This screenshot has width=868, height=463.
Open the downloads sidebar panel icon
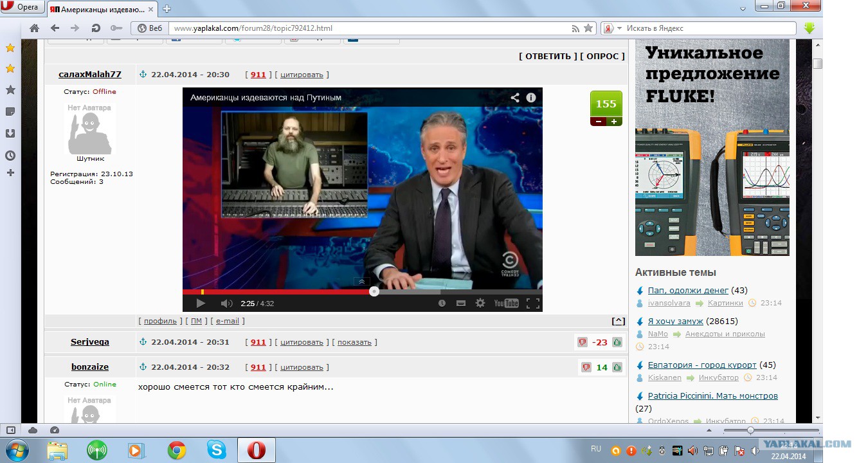pyautogui.click(x=10, y=134)
